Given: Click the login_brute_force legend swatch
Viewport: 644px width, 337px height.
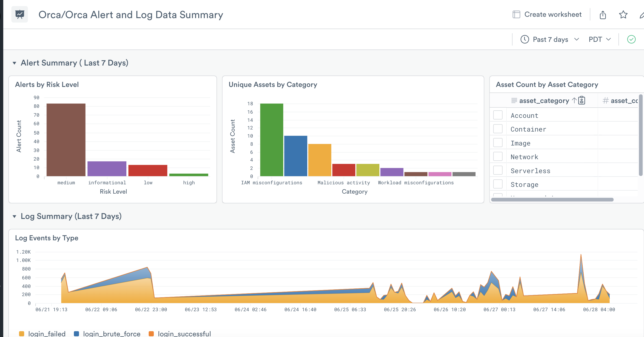Looking at the screenshot, I should click(76, 334).
